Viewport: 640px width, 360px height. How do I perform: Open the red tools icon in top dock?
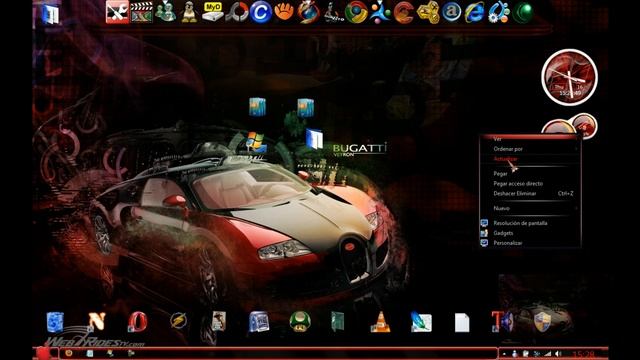[x=117, y=12]
